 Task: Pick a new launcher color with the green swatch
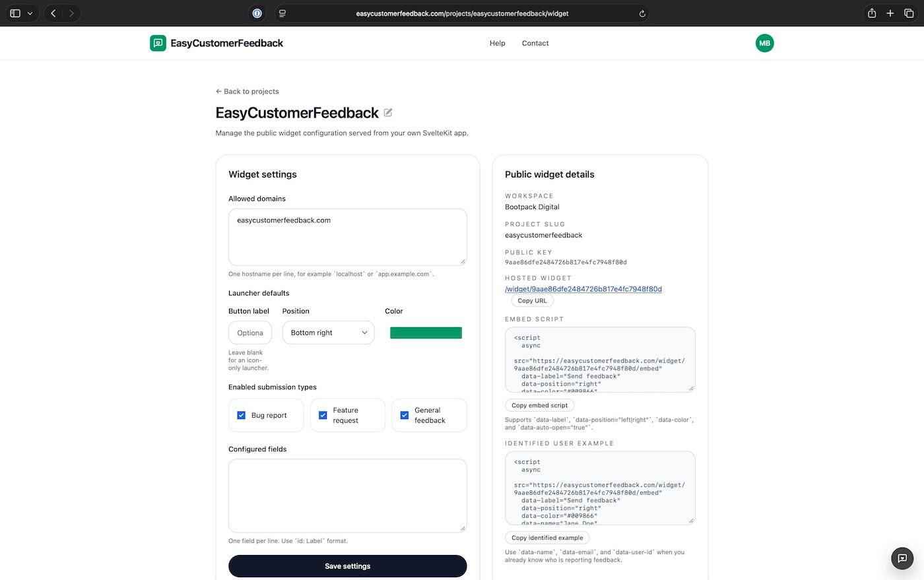(426, 333)
